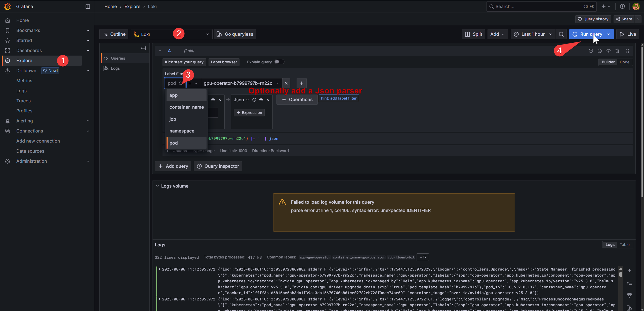This screenshot has width=644, height=311.
Task: Run the query
Action: [587, 34]
